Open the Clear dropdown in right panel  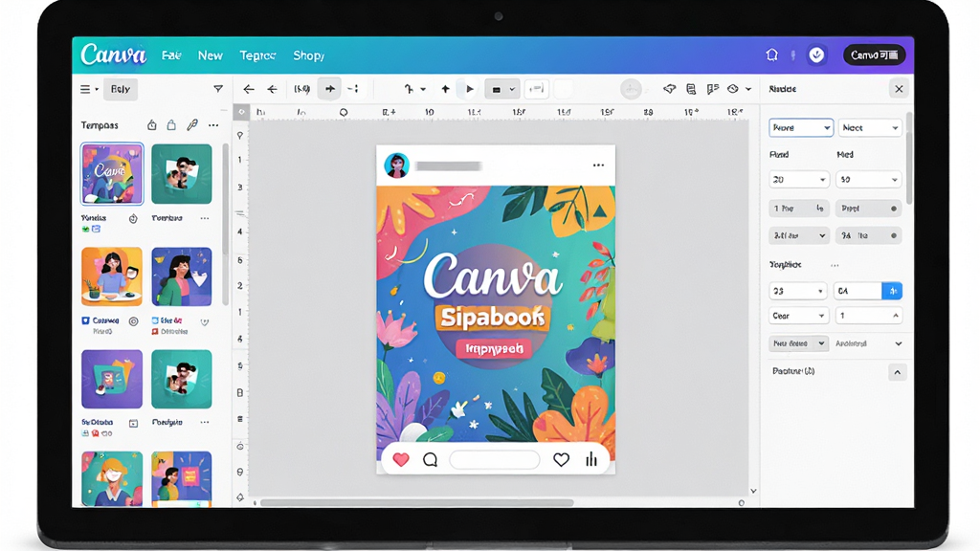[799, 316]
